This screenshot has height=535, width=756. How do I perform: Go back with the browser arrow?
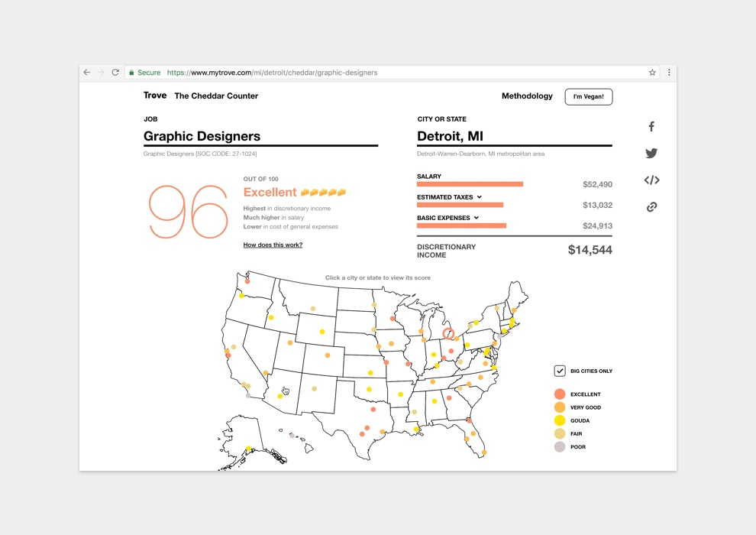pyautogui.click(x=87, y=73)
